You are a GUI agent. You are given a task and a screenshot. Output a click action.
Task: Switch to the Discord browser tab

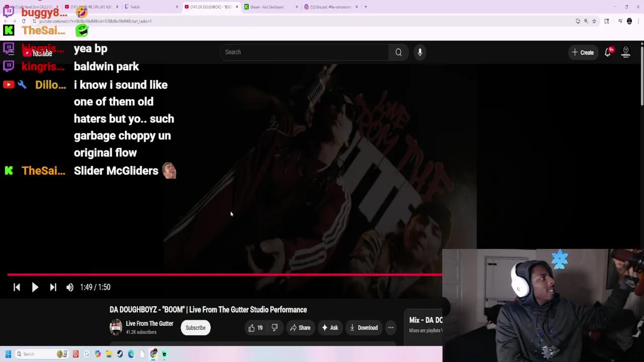click(x=330, y=7)
